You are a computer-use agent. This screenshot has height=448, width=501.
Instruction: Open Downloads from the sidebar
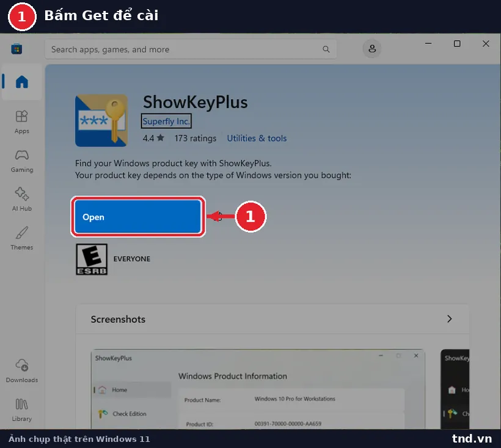coord(22,370)
